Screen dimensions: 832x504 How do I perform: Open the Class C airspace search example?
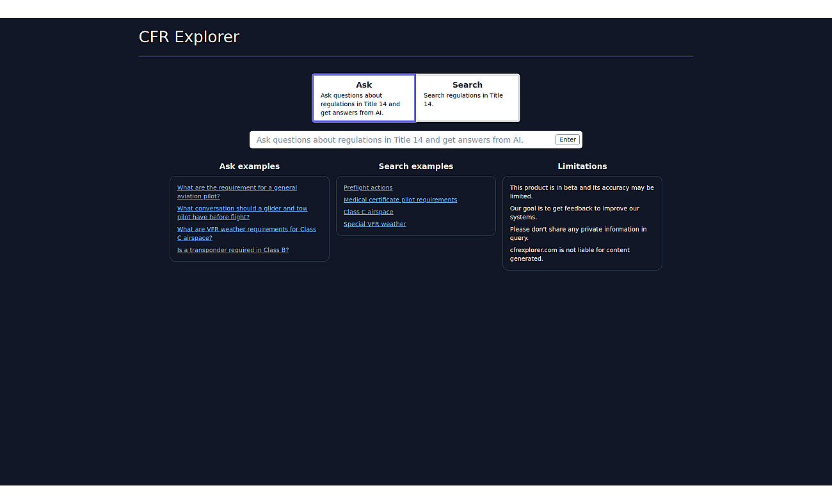[368, 212]
